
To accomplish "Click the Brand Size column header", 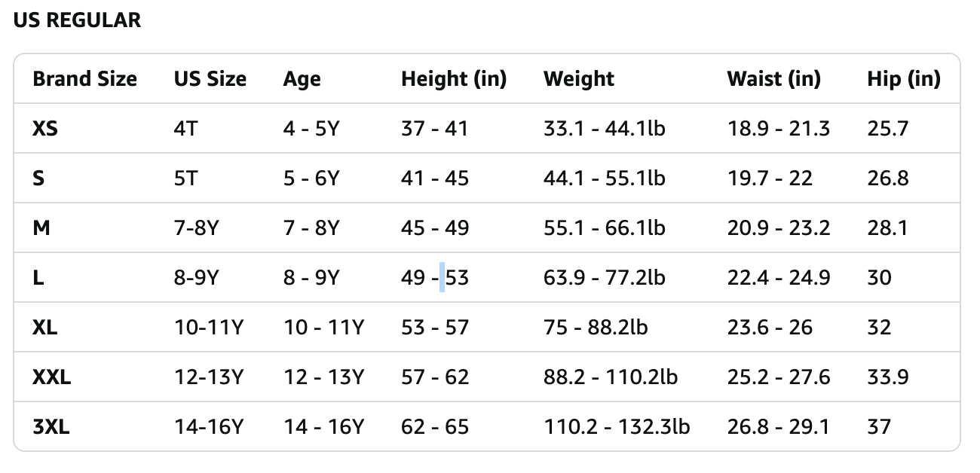I will click(84, 79).
